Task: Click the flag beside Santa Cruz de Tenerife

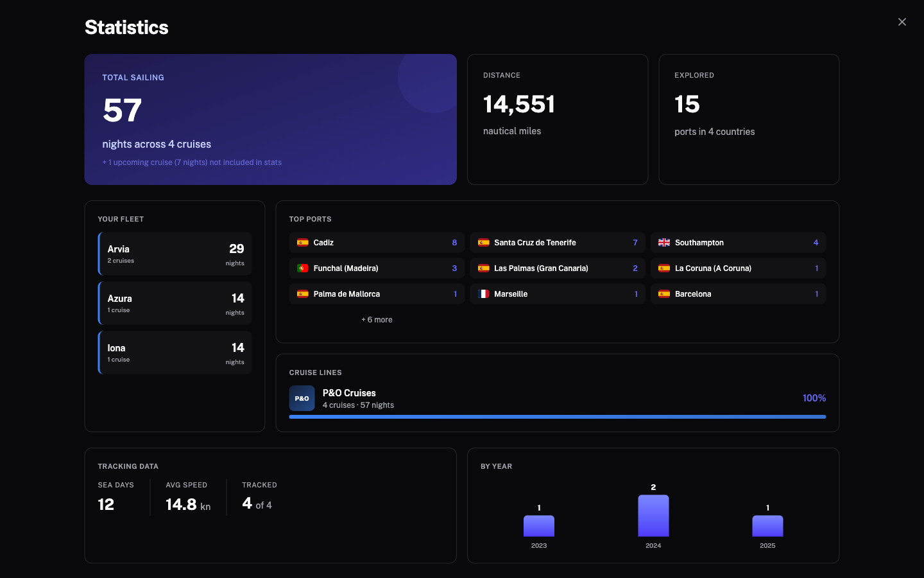Action: [x=483, y=243]
